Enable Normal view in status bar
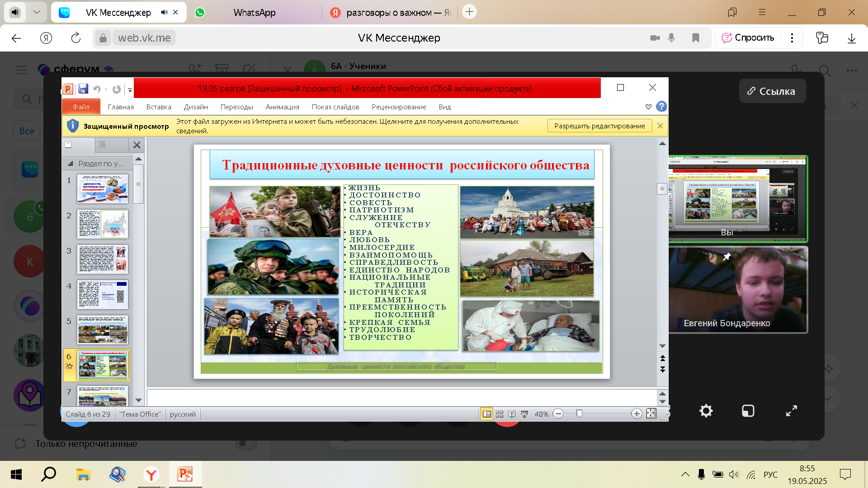 [x=486, y=414]
